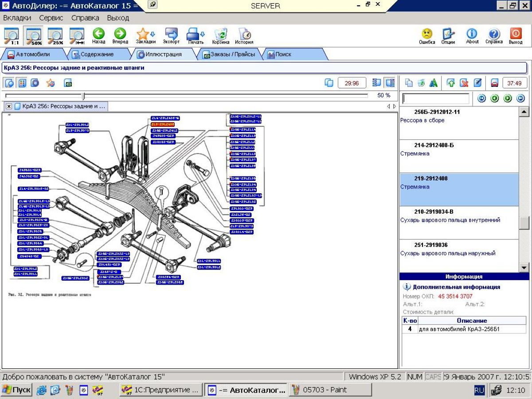Click the green eye preview icon
This screenshot has width=532, height=399.
pos(68,83)
